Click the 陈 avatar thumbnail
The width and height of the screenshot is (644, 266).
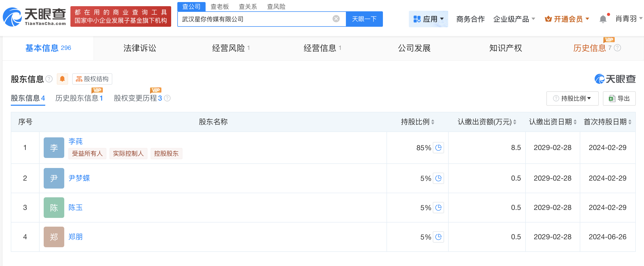pos(54,208)
